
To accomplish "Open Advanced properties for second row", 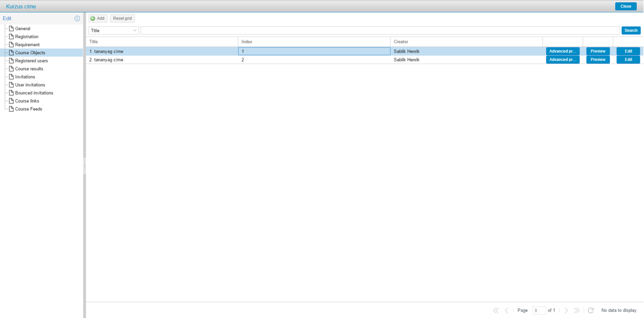I will (x=562, y=60).
